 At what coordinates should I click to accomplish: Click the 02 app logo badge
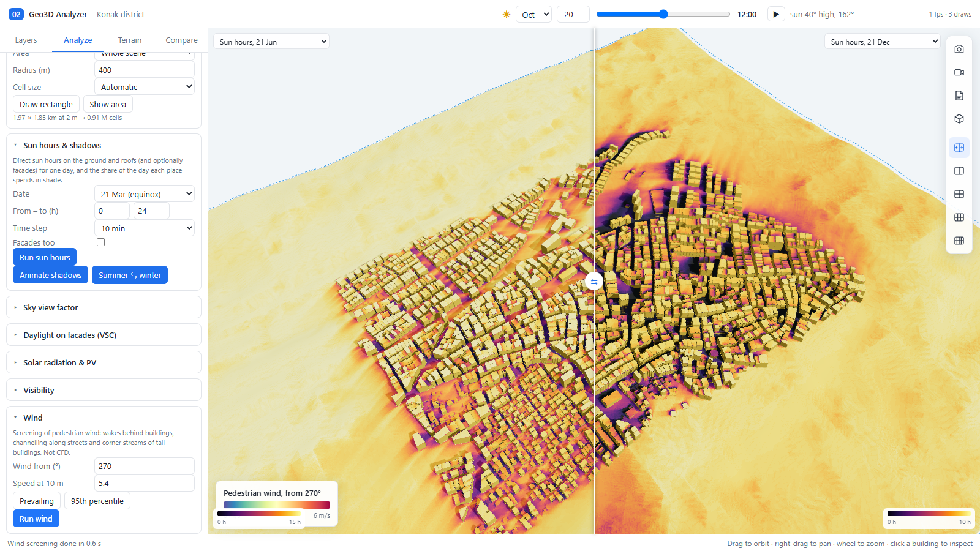[x=16, y=14]
